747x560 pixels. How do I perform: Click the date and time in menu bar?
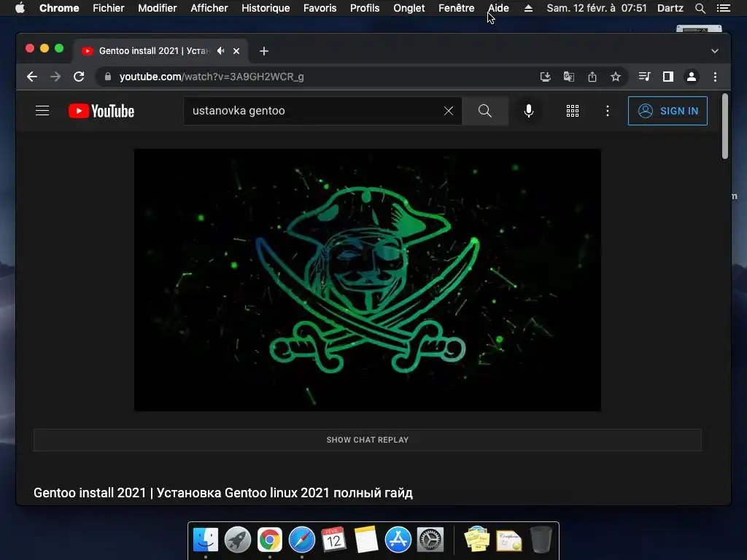pyautogui.click(x=597, y=8)
